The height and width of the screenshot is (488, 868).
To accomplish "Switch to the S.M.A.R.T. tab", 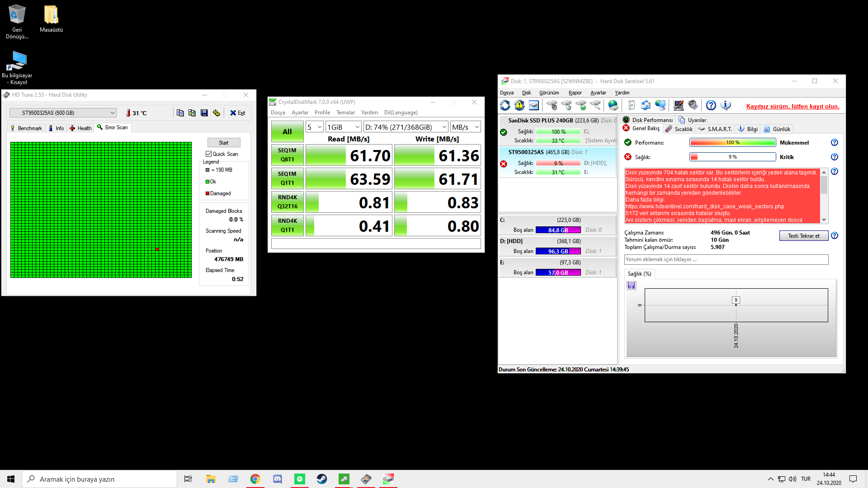I will coord(715,129).
